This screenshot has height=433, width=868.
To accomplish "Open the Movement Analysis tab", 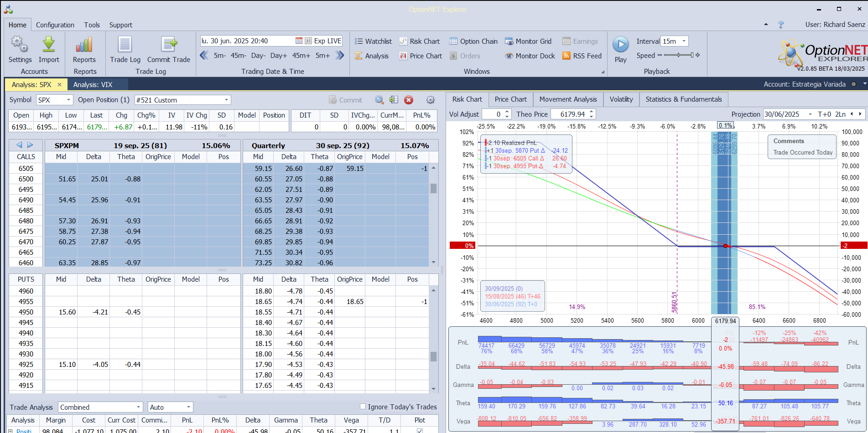I will 568,99.
